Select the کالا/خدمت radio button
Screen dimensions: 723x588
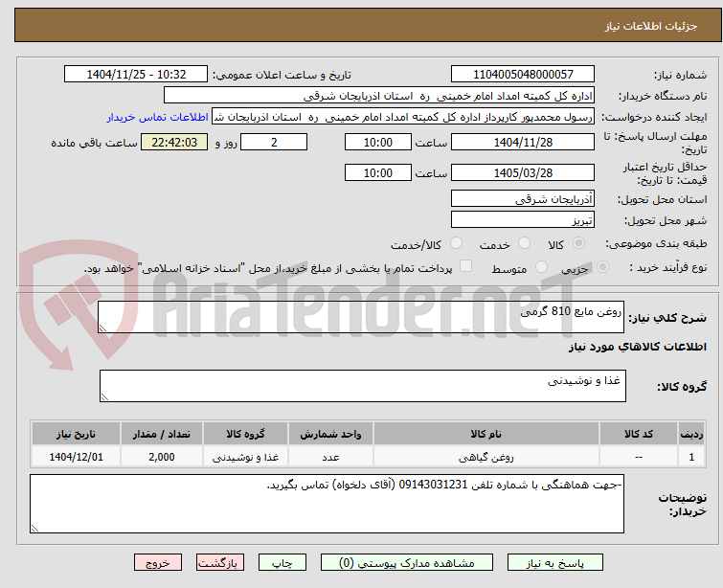[456, 243]
